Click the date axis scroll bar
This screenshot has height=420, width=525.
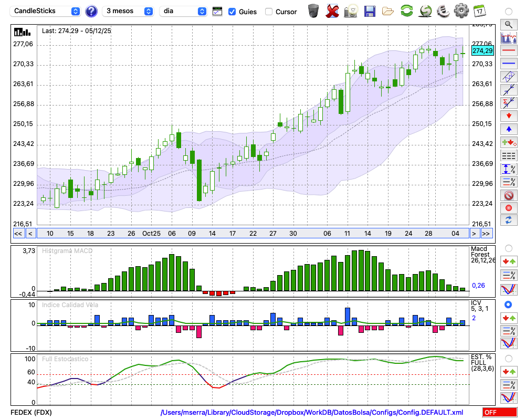point(253,234)
